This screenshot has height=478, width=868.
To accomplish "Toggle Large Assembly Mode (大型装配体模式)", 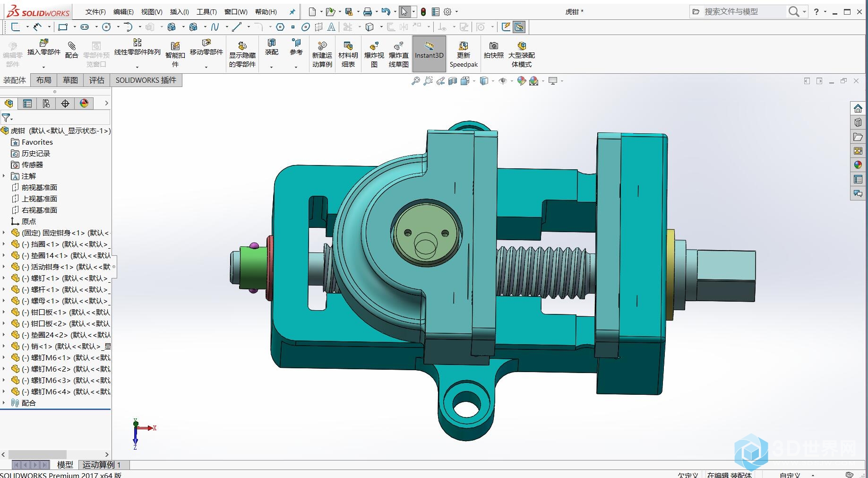I will [521, 54].
